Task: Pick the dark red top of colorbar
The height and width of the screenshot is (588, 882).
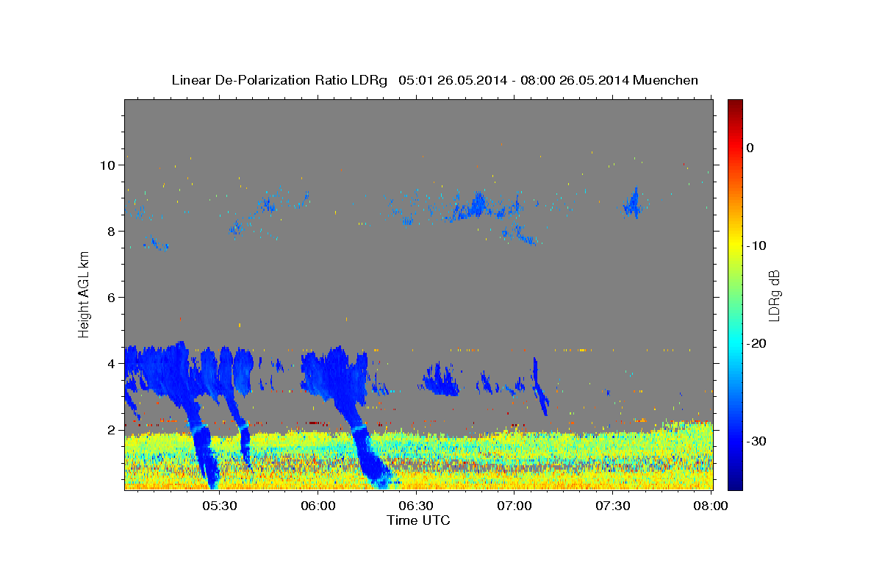Action: click(735, 104)
